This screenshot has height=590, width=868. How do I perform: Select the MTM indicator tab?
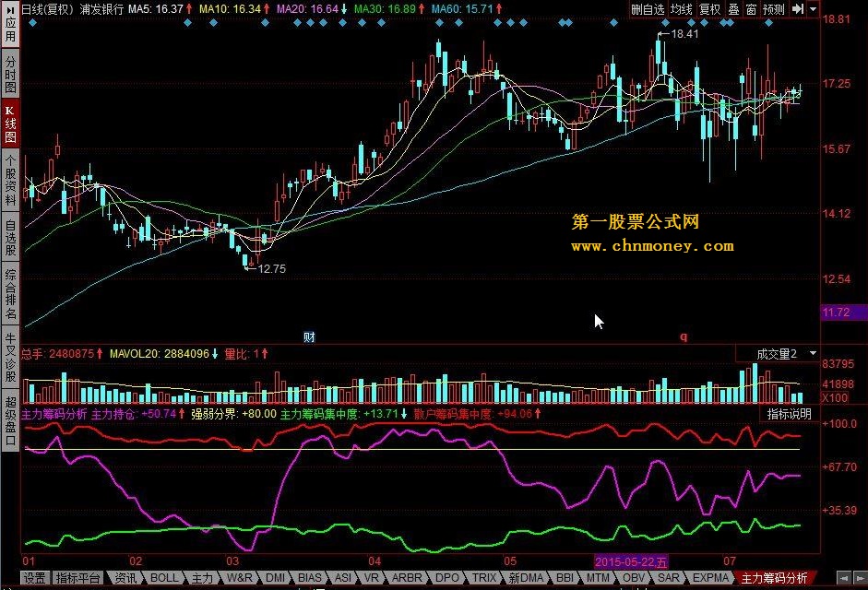pyautogui.click(x=599, y=578)
